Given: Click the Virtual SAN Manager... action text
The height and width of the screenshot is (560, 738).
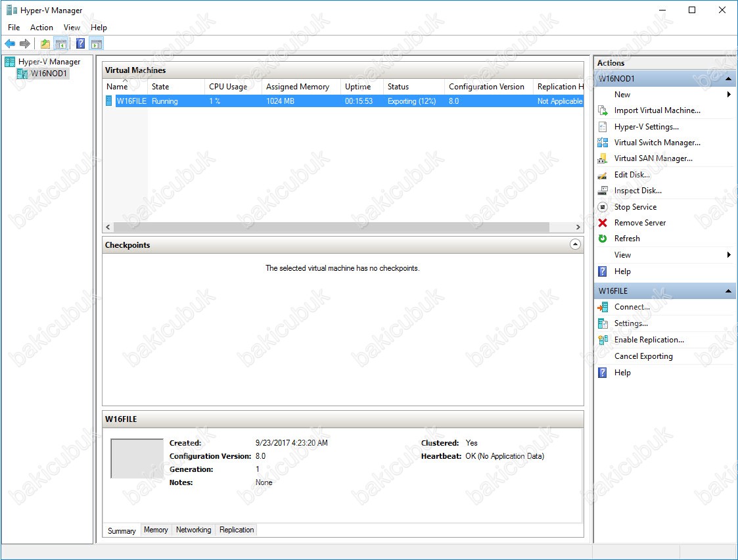Looking at the screenshot, I should pyautogui.click(x=653, y=158).
